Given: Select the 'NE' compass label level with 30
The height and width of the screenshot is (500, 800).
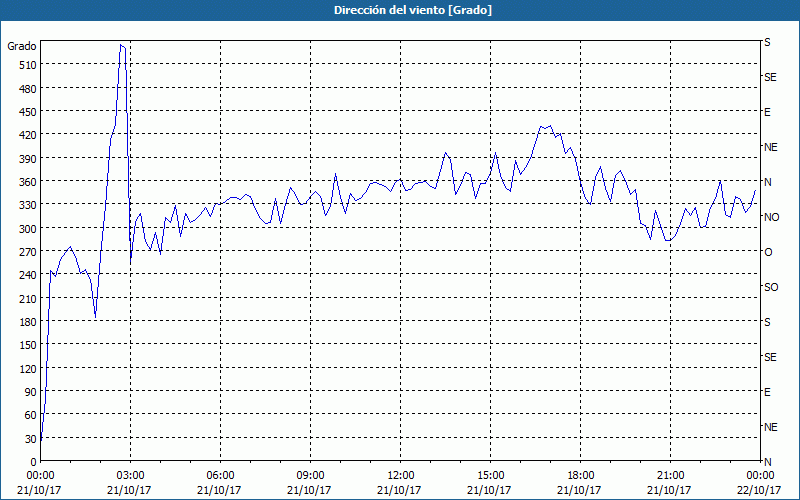Looking at the screenshot, I should [770, 427].
